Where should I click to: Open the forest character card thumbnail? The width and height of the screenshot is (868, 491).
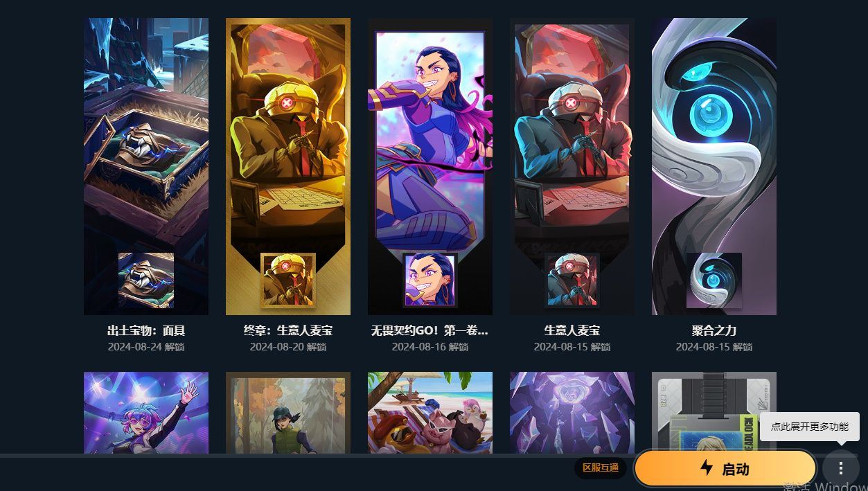coord(288,413)
